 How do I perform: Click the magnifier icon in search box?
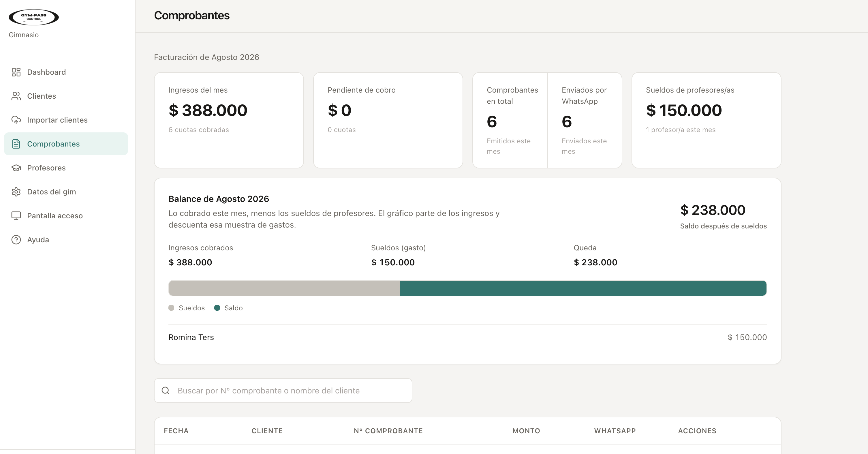[x=166, y=391]
